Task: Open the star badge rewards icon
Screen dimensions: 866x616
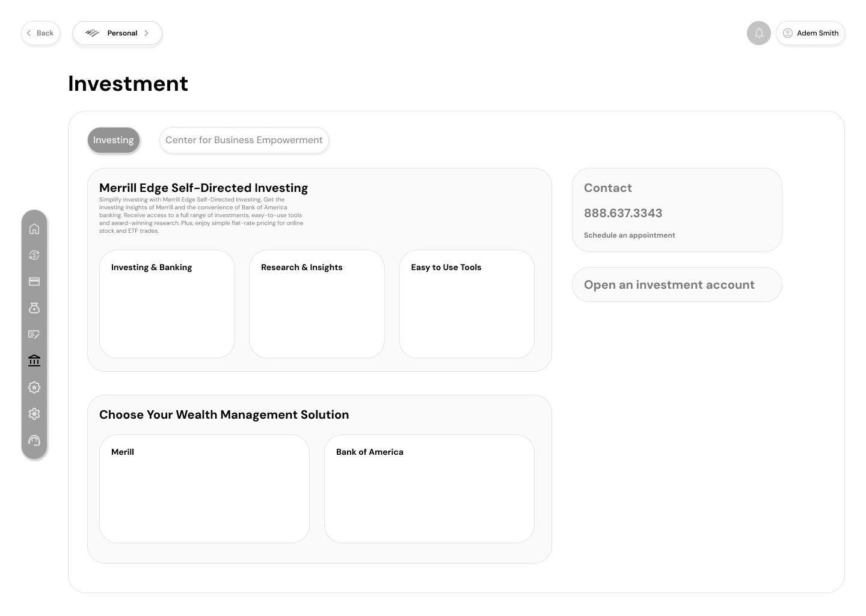Action: (34, 387)
